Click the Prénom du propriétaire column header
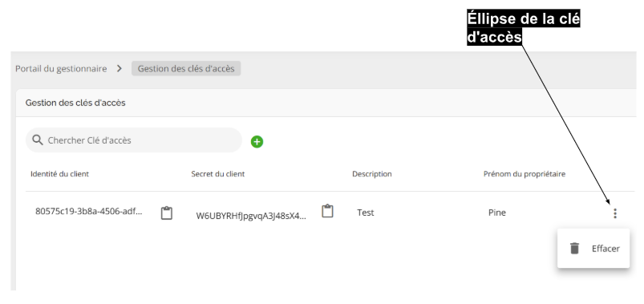This screenshot has height=304, width=644. pos(525,174)
